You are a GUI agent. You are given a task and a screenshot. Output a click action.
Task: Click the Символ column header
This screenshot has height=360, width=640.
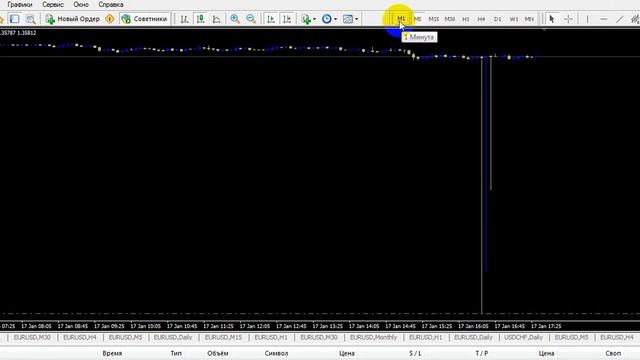click(276, 353)
